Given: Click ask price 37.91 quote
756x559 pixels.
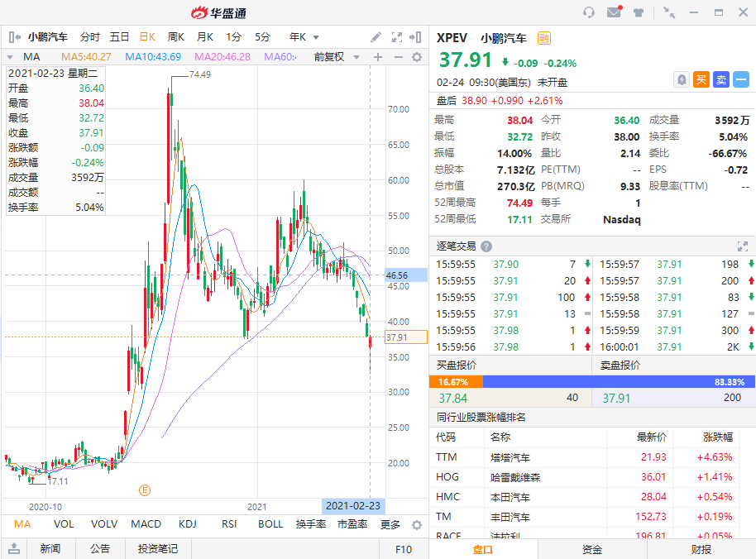Looking at the screenshot, I should click(616, 399).
